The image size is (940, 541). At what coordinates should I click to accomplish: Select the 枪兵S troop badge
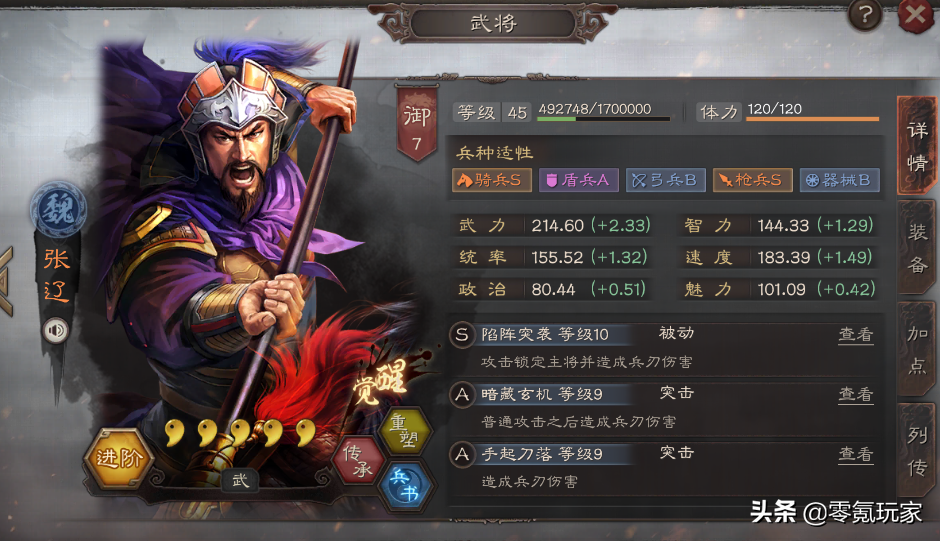pyautogui.click(x=752, y=180)
